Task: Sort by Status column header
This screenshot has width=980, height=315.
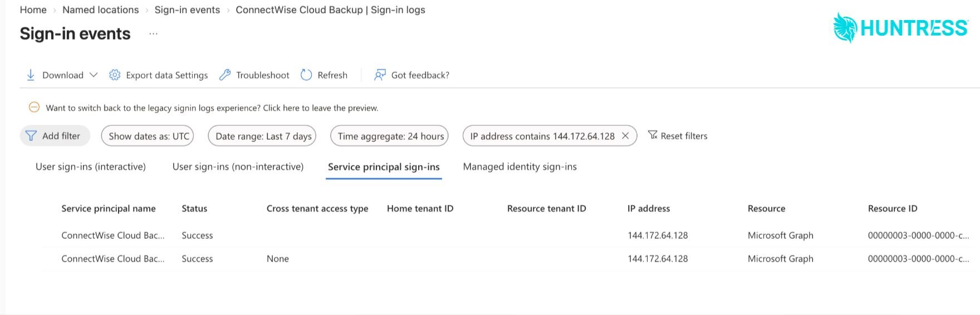Action: (194, 208)
